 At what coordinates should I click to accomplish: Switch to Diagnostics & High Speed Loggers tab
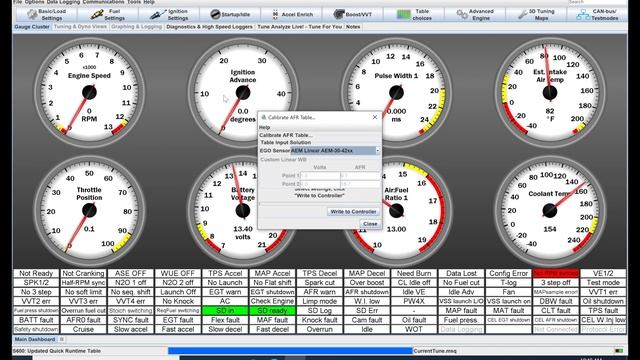[209, 27]
